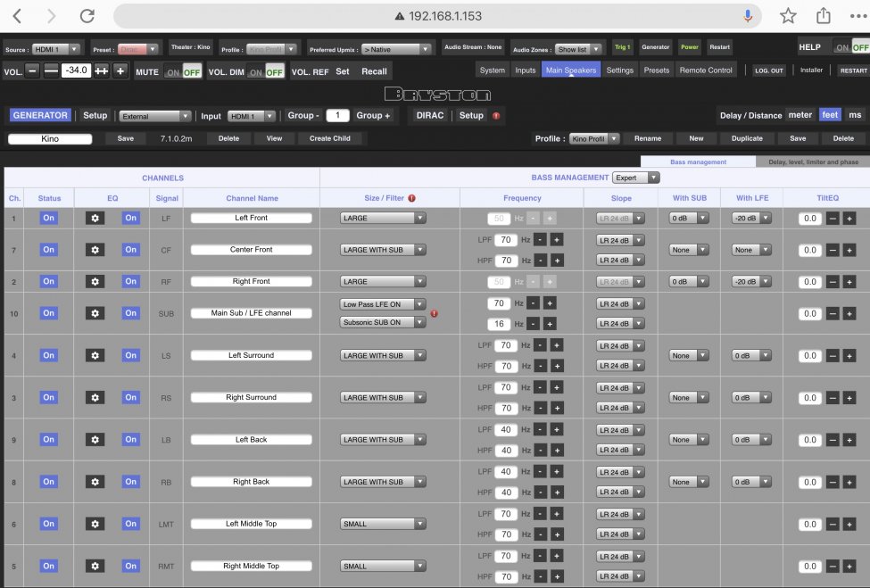Click the browser reload icon
The height and width of the screenshot is (588, 870).
[87, 16]
